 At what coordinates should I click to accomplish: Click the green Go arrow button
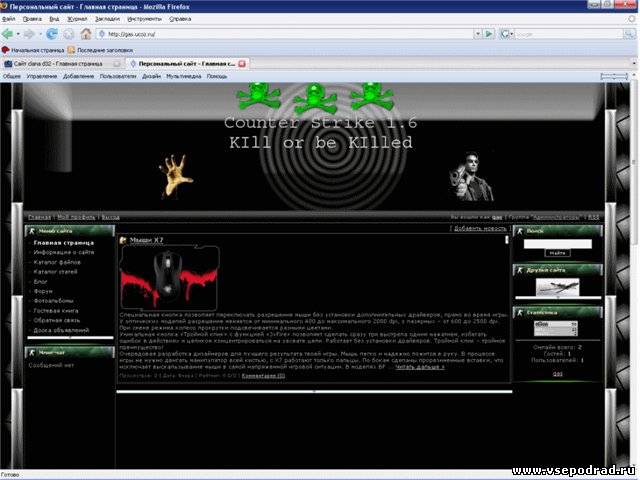[x=489, y=34]
